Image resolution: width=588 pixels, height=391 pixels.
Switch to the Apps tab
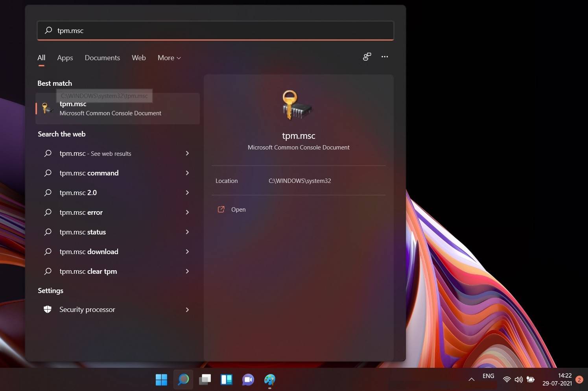pos(65,57)
